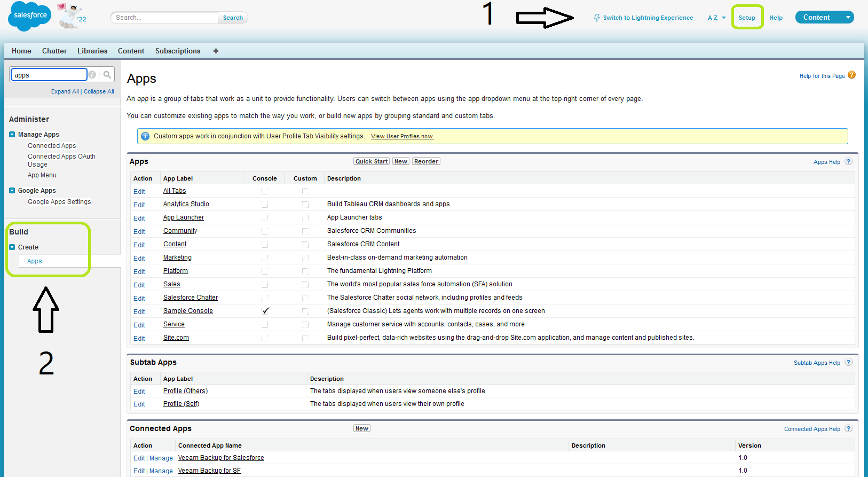Click Edit for Profile (Self) row
The image size is (868, 477).
pyautogui.click(x=139, y=404)
